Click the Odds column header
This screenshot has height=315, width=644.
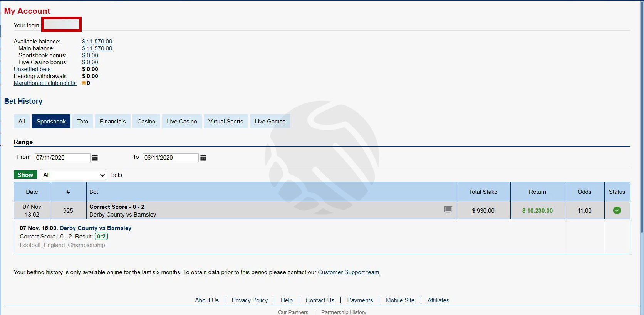point(584,192)
